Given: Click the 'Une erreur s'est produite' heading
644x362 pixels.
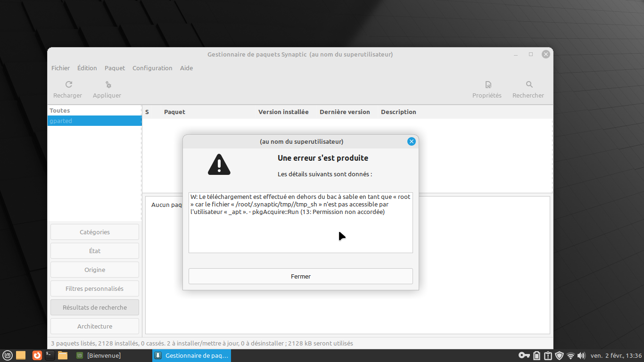Looking at the screenshot, I should [323, 158].
